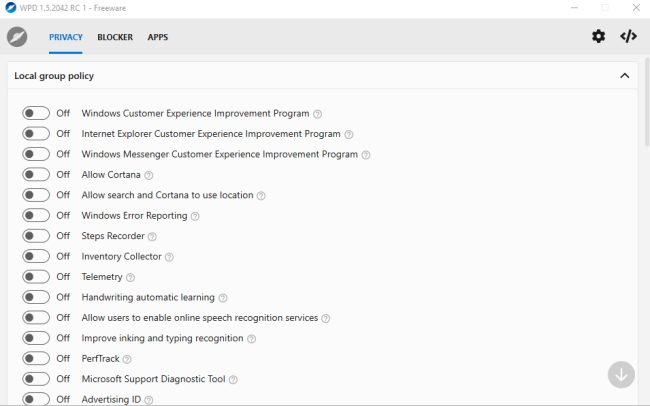Click help icon next to Windows Error Reporting
650x406 pixels.
(195, 216)
